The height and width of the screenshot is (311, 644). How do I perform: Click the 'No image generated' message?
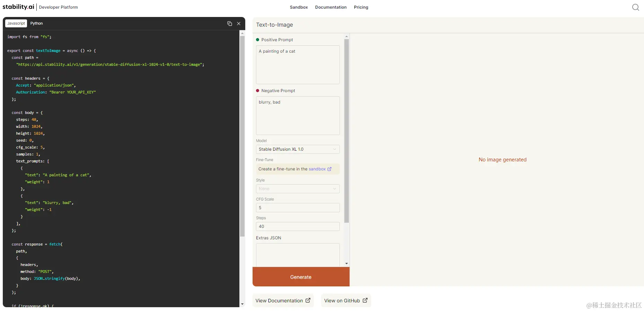click(502, 160)
